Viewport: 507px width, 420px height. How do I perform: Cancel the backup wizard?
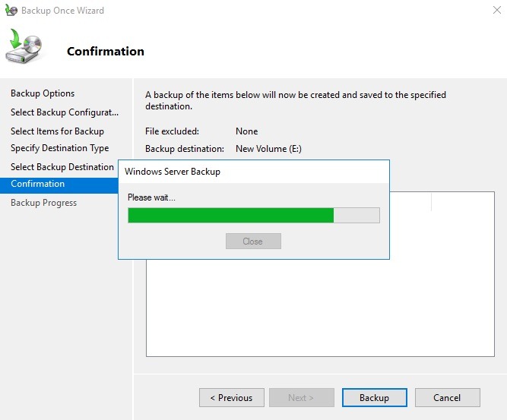click(x=447, y=397)
